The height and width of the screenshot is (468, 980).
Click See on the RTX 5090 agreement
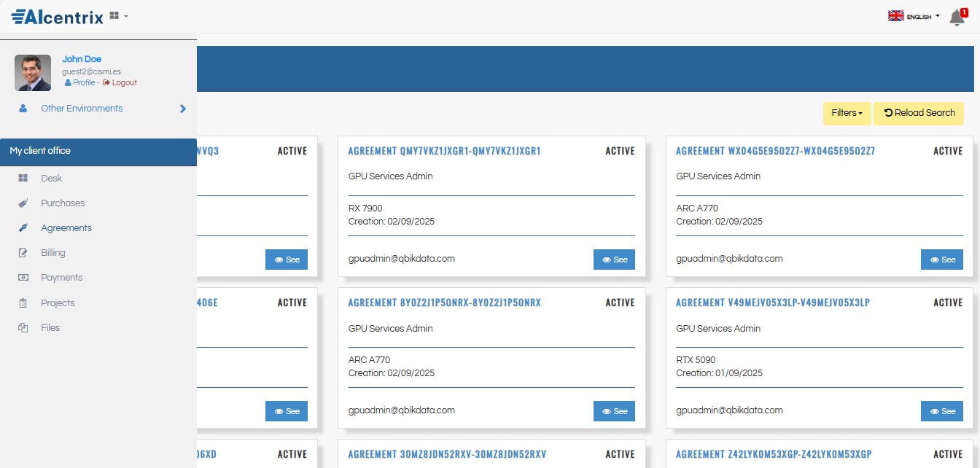(x=941, y=411)
